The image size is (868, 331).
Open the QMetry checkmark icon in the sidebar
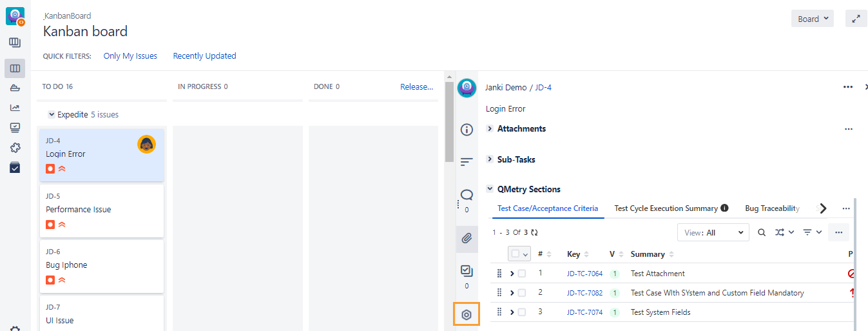click(15, 168)
